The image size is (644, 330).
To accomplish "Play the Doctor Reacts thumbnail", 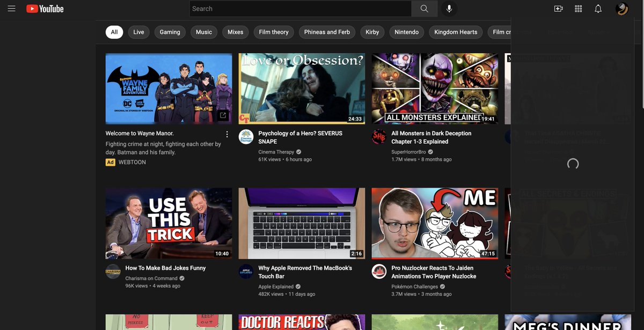I will (x=302, y=322).
